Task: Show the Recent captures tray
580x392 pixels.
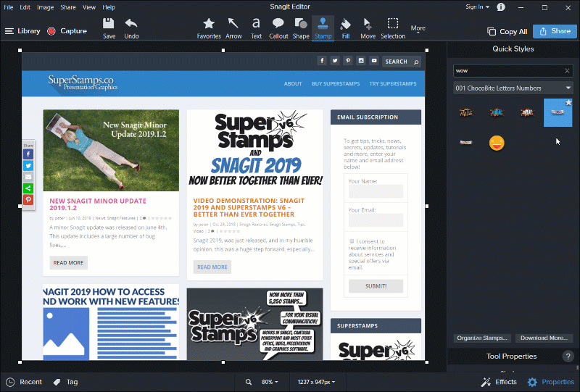Action: [24, 382]
